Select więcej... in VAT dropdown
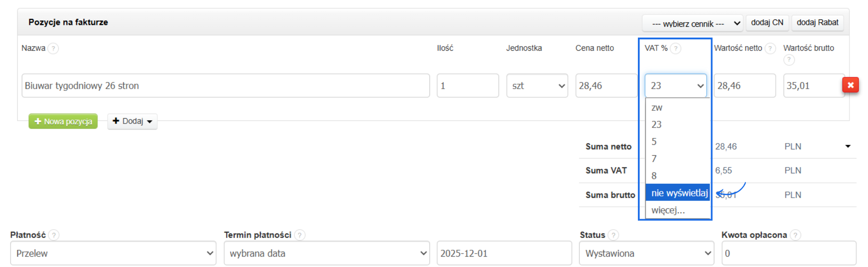868x267 pixels. tap(668, 210)
